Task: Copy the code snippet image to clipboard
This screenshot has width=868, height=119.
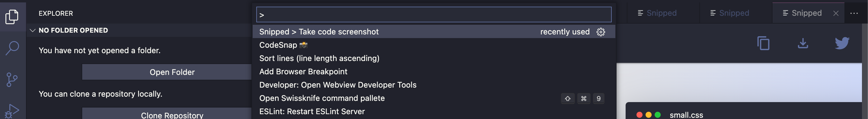Action: click(x=763, y=43)
